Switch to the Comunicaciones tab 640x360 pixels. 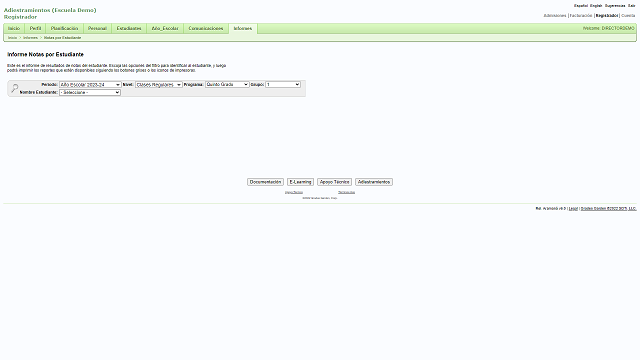coord(206,28)
